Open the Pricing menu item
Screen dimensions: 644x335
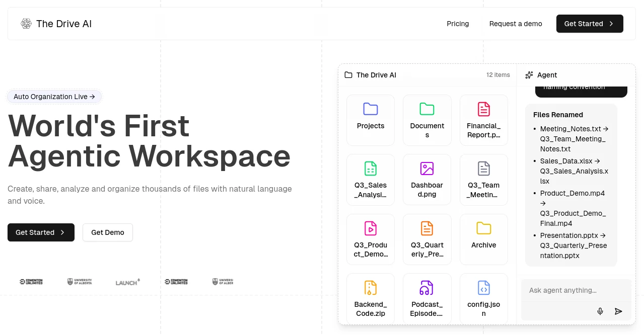click(458, 24)
